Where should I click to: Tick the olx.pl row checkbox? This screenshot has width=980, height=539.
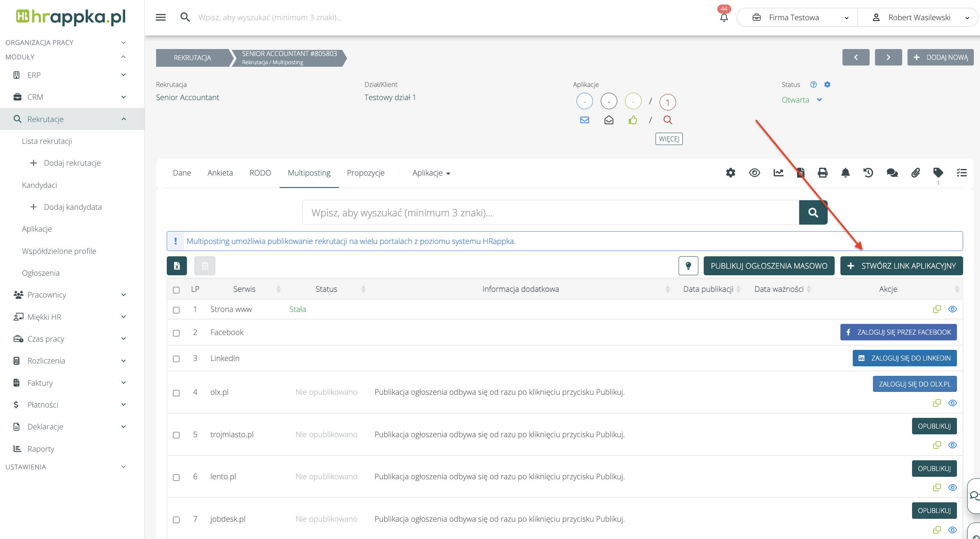click(x=176, y=393)
